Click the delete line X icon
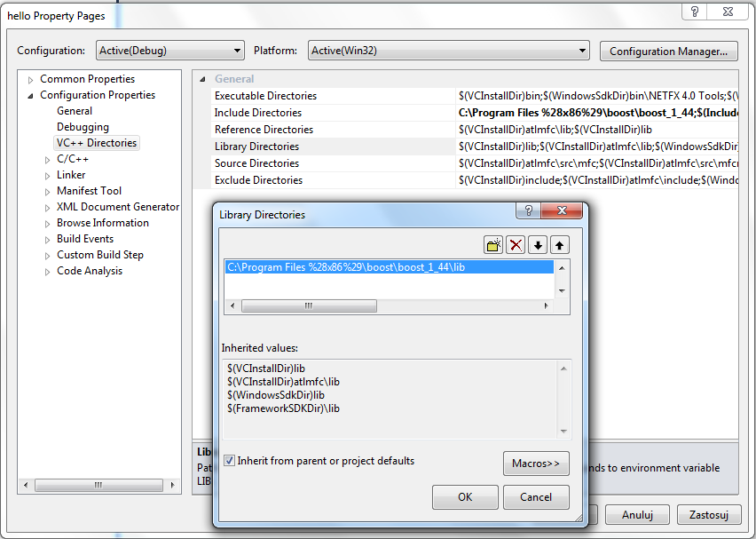Image resolution: width=756 pixels, height=539 pixels. point(516,245)
